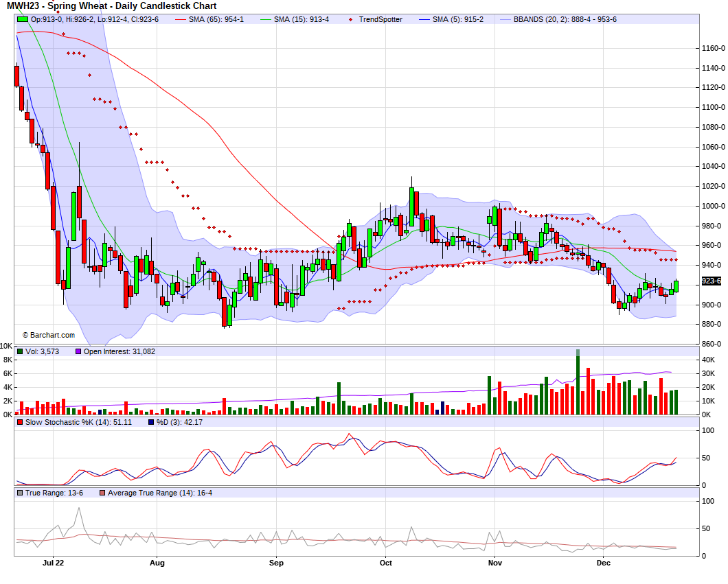
Task: Click the True Range spike peak in July
Action: 79,508
